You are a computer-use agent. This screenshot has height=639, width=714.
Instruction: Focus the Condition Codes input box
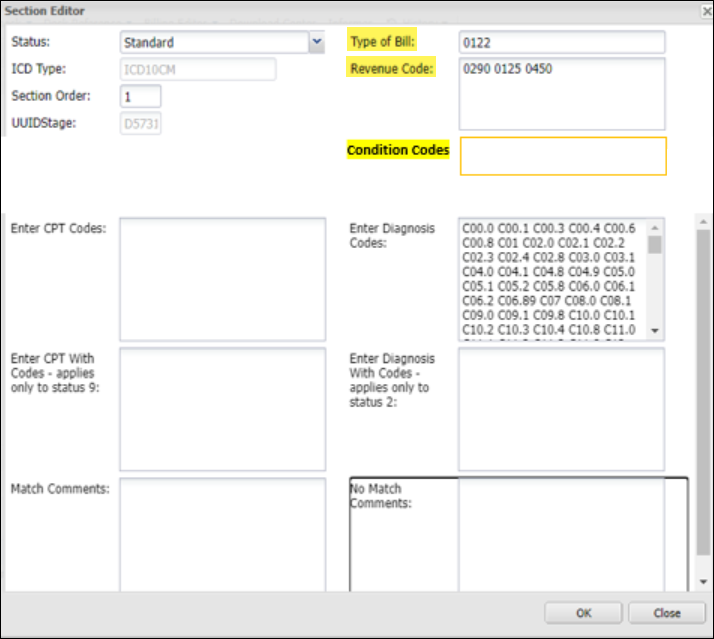562,156
